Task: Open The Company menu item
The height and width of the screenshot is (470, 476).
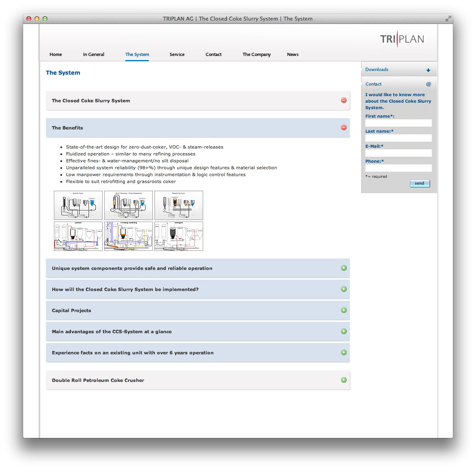Action: pos(257,54)
